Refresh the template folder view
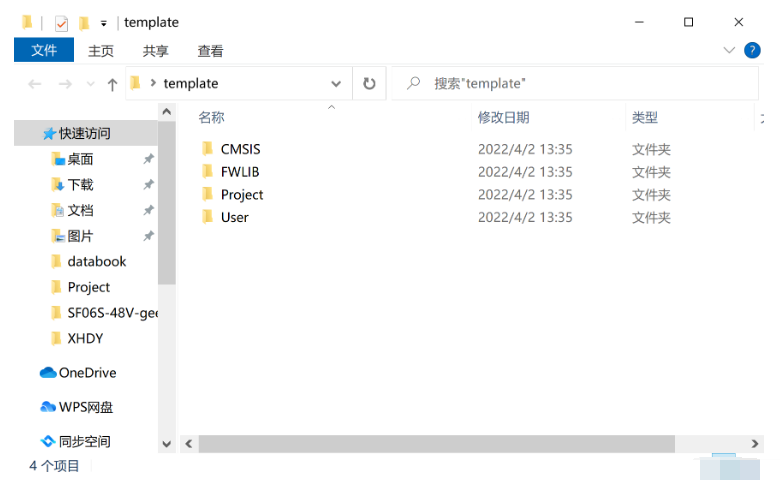Image resolution: width=783 pixels, height=487 pixels. [x=369, y=83]
